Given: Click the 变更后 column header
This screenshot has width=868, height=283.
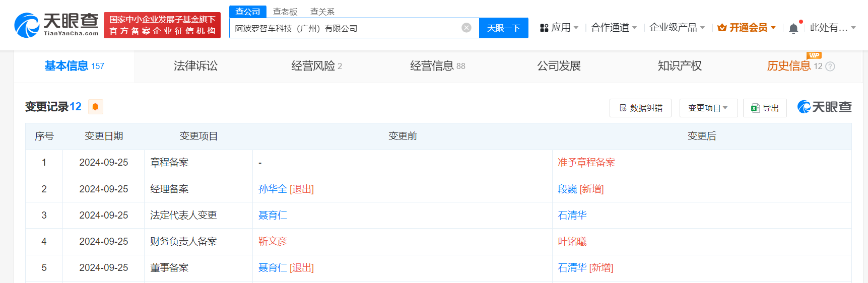Looking at the screenshot, I should click(702, 136).
